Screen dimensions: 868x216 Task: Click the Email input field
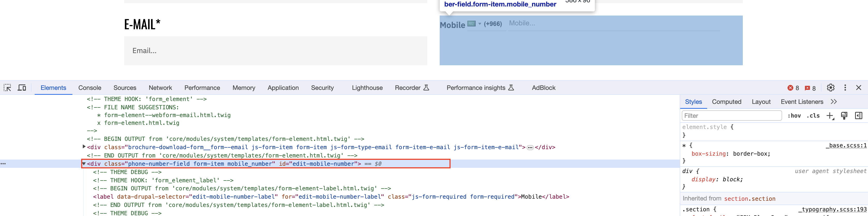tap(275, 51)
